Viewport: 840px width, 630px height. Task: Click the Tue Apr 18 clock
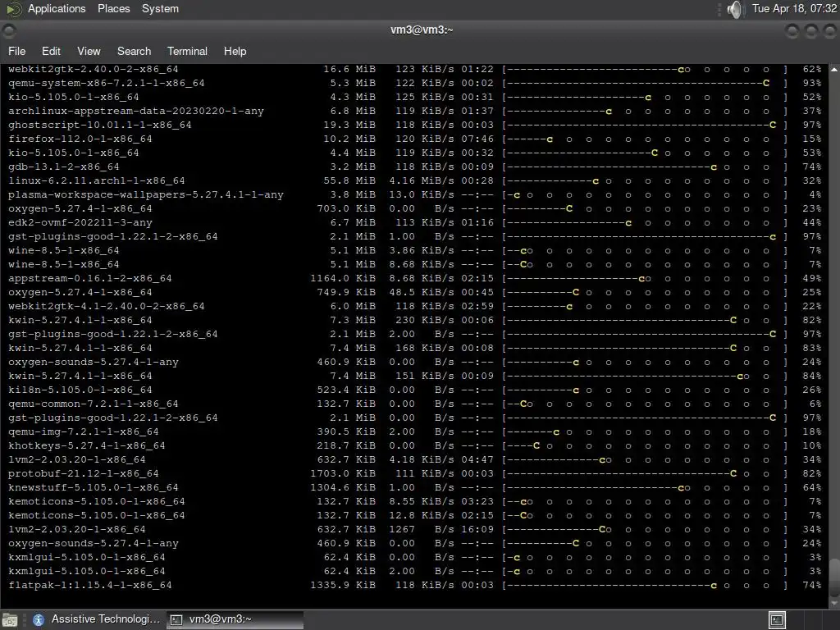(x=794, y=8)
